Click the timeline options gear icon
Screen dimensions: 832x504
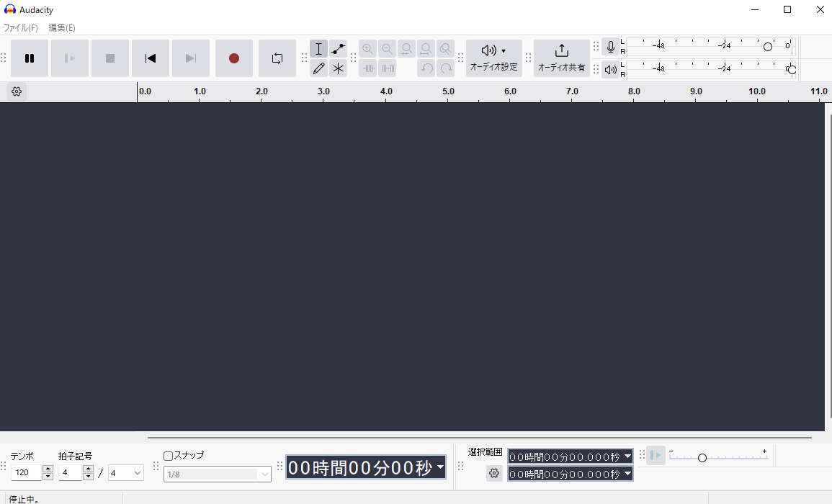16,91
